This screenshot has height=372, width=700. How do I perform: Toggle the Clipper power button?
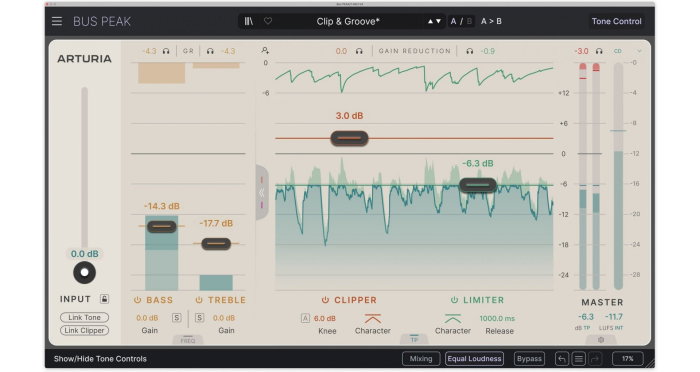[x=325, y=300]
